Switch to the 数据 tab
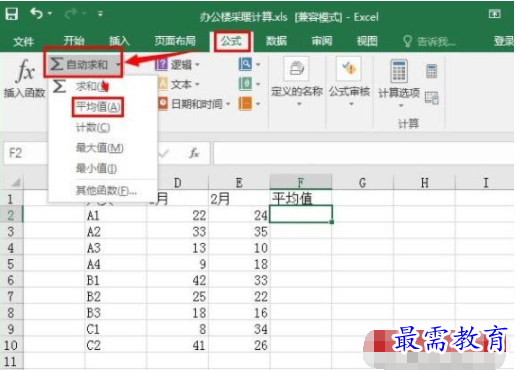Viewport: 516px width, 370px height. point(276,41)
